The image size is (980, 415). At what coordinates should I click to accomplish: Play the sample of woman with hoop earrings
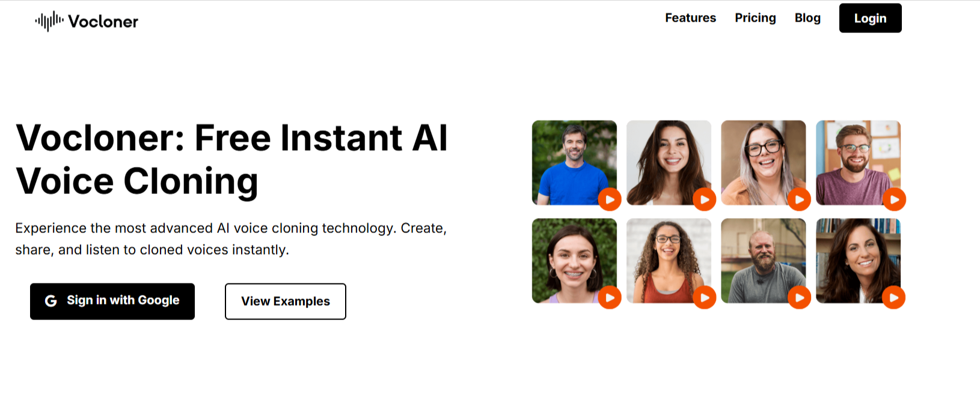[x=610, y=297]
